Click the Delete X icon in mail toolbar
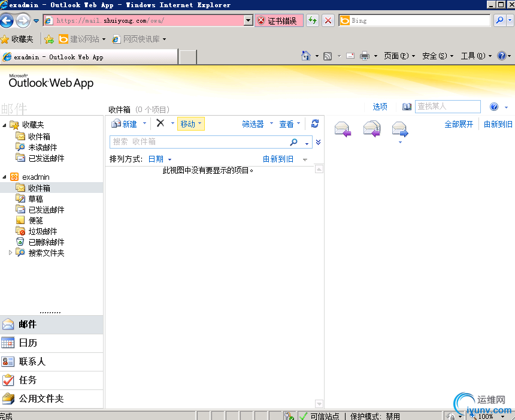 click(x=160, y=123)
